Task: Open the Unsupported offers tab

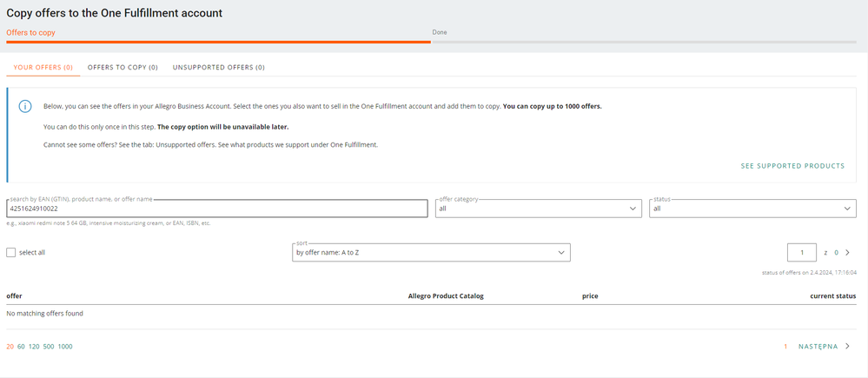Action: (218, 67)
